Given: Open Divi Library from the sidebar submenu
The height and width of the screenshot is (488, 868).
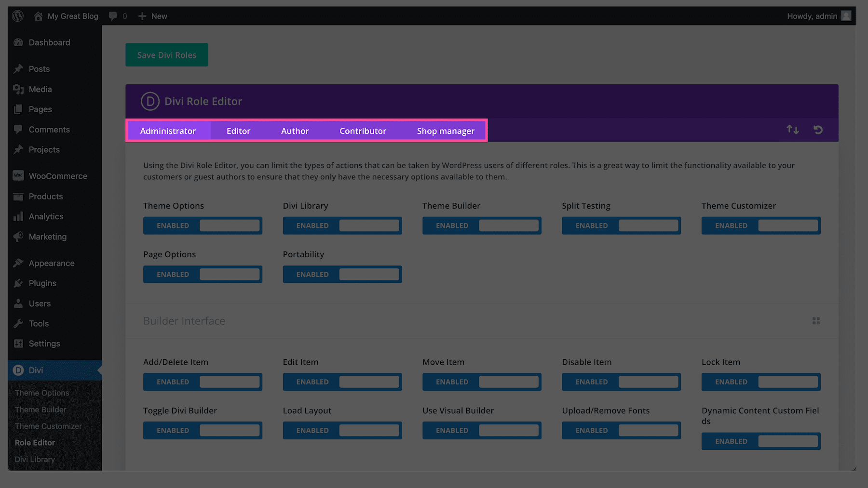Looking at the screenshot, I should click(34, 459).
